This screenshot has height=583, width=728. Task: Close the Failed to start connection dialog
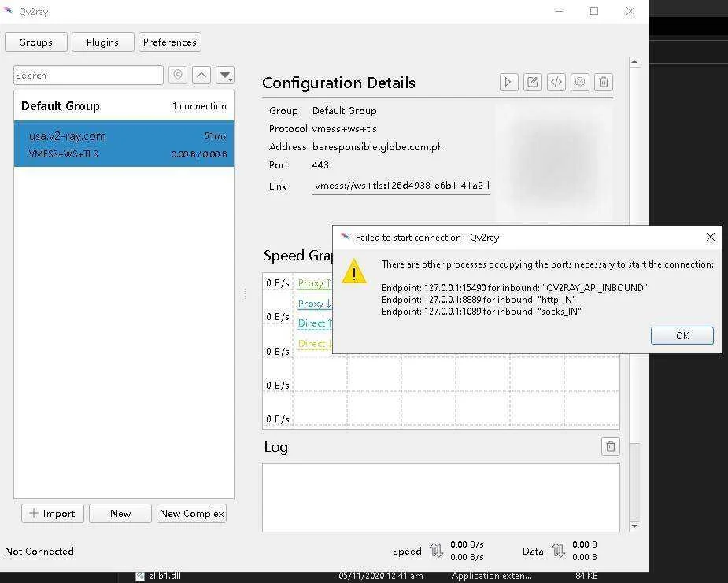coord(711,237)
